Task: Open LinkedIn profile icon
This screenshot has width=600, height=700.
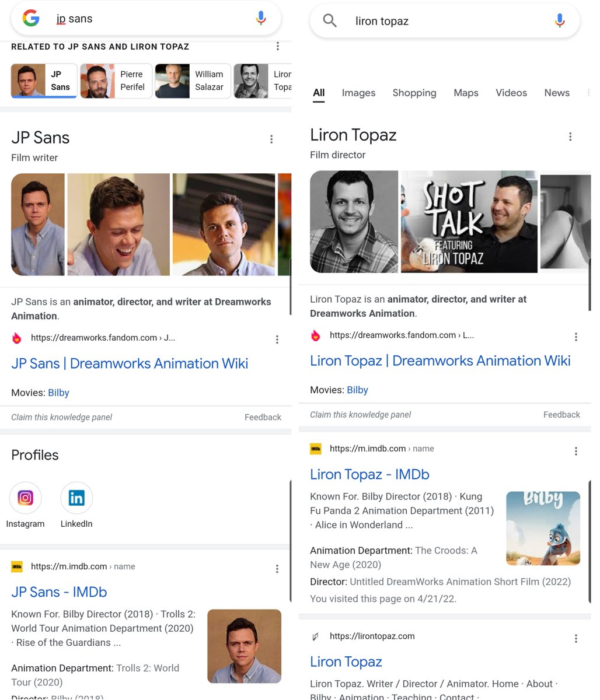Action: (x=76, y=498)
